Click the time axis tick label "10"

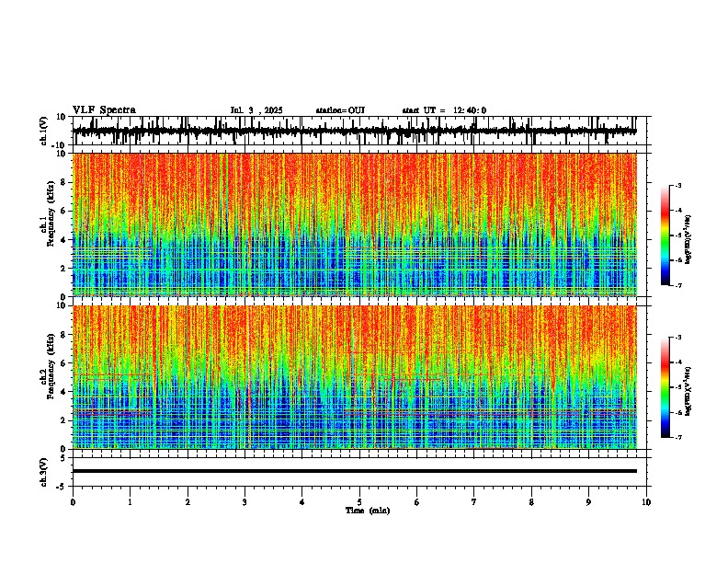click(x=646, y=502)
